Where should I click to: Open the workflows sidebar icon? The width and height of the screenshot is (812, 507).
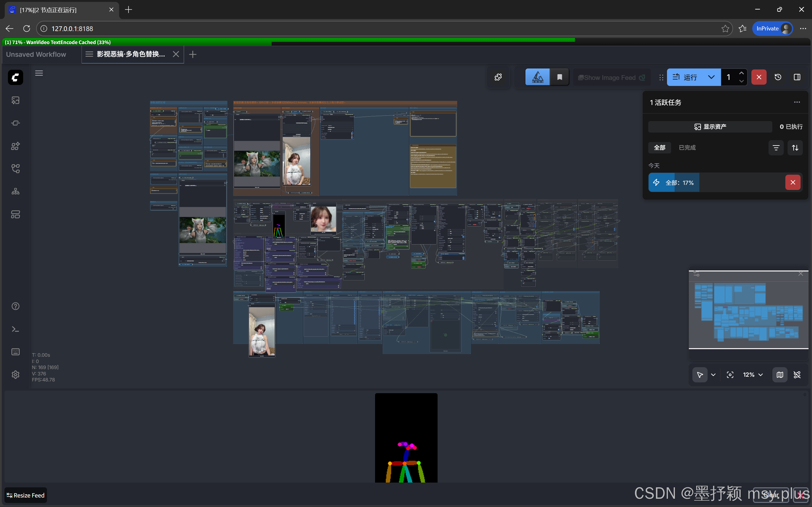point(16,169)
